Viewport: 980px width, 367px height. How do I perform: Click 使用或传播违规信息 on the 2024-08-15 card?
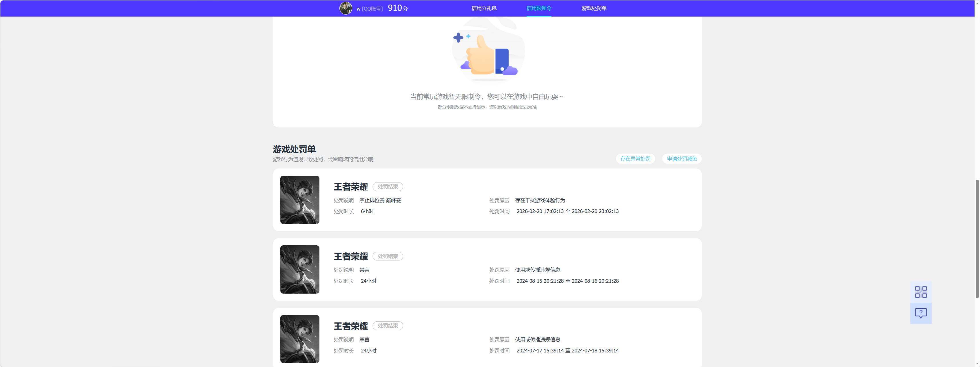click(537, 270)
